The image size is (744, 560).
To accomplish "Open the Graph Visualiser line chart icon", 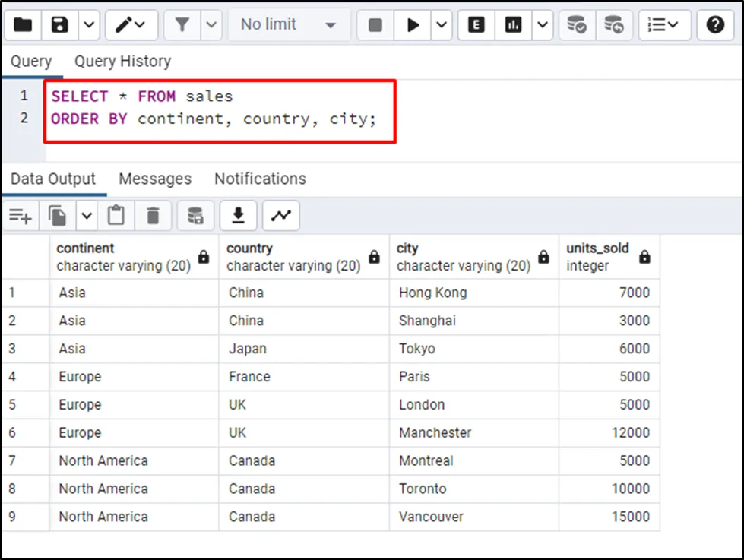I will [x=281, y=217].
